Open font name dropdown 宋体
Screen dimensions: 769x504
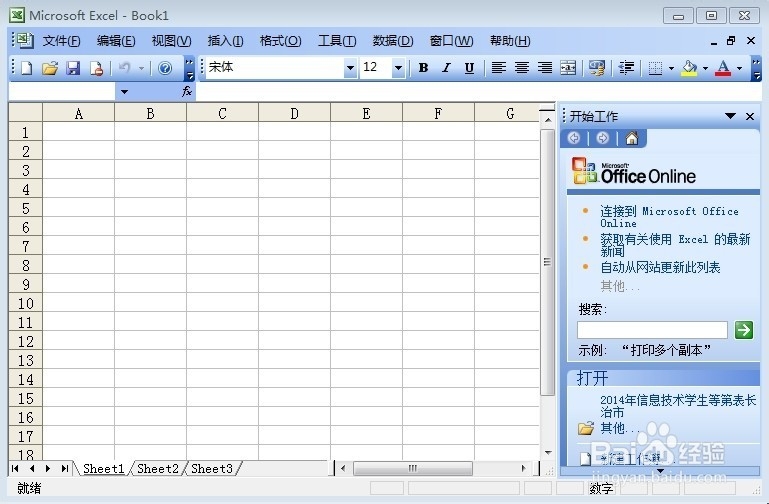[350, 68]
